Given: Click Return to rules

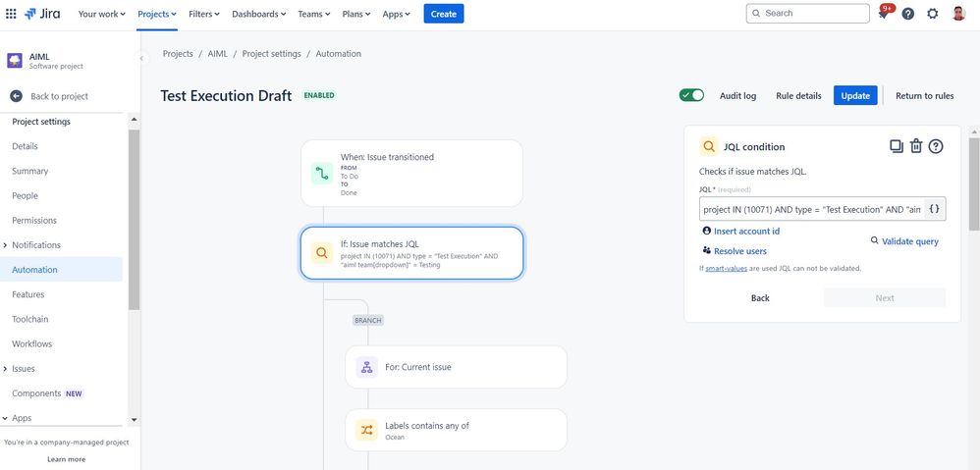Looking at the screenshot, I should point(924,95).
